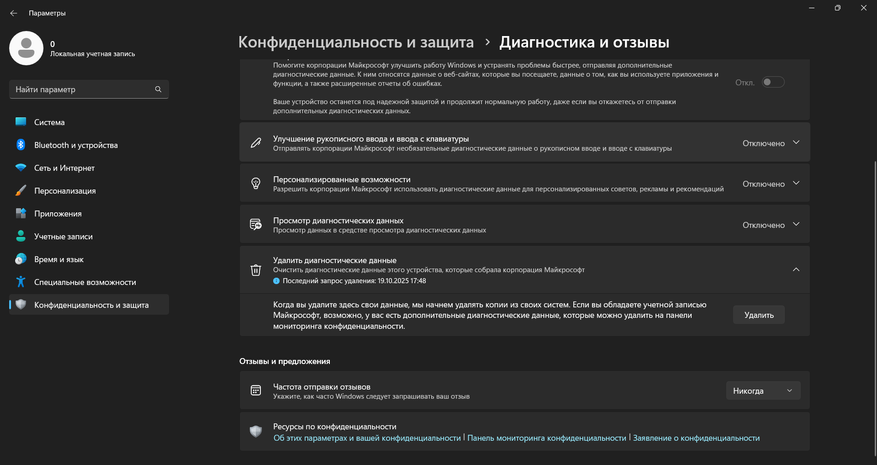Open Система settings category
This screenshot has width=877, height=465.
49,122
